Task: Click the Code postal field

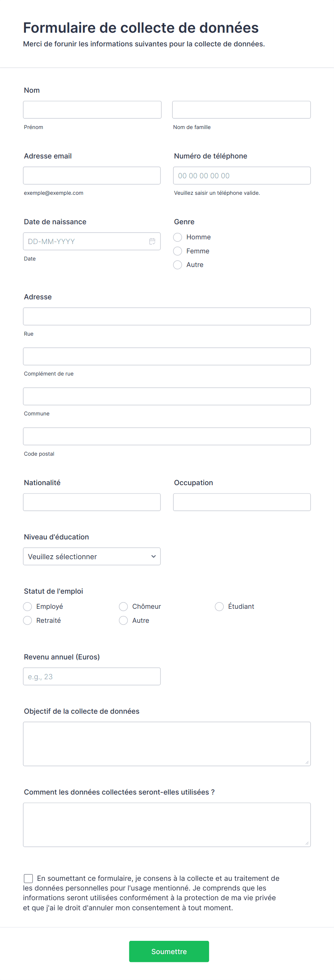Action: 166,436
